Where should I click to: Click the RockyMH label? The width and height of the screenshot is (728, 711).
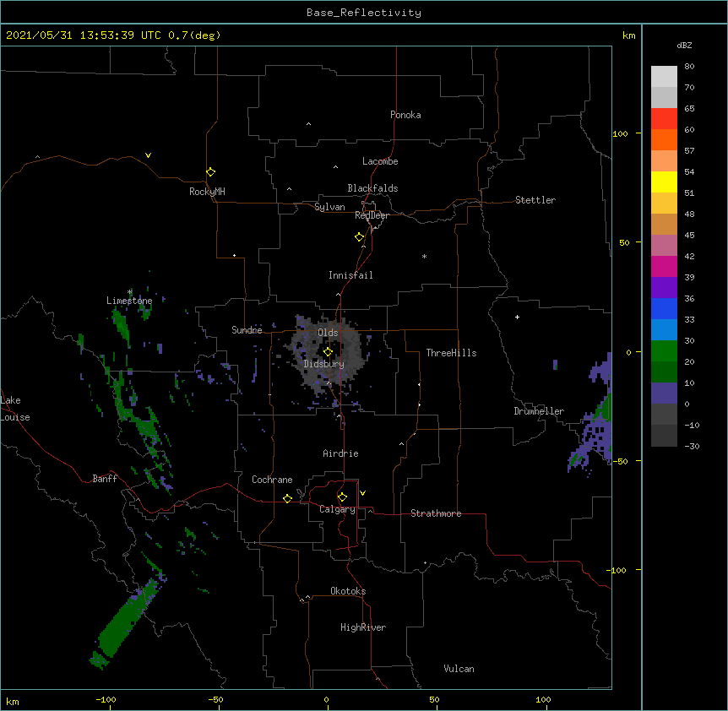(x=207, y=192)
